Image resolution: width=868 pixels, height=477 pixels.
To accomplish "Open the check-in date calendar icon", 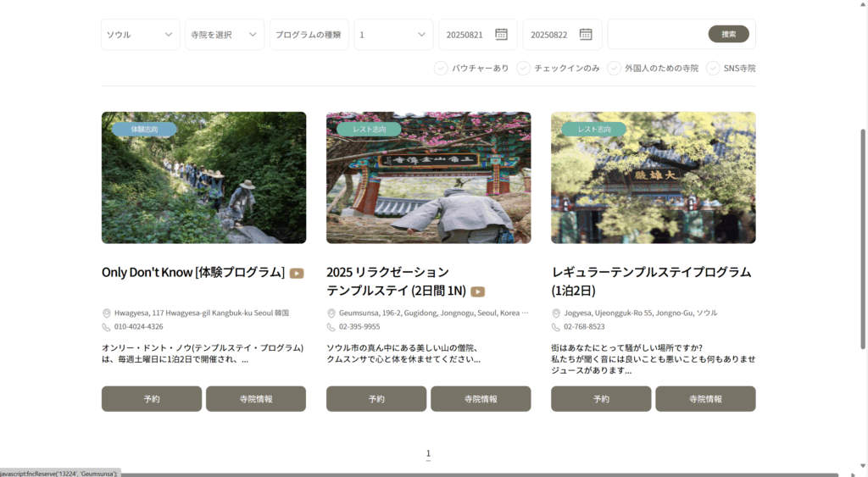I will click(x=501, y=35).
